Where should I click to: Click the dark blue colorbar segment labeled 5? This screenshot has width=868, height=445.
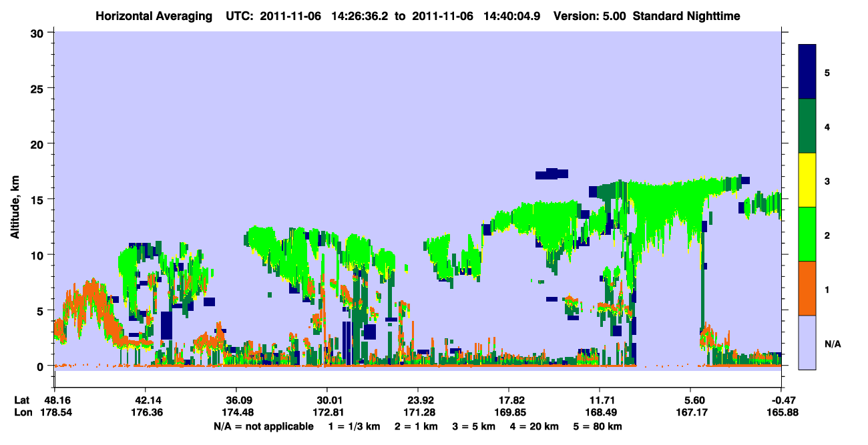[807, 72]
